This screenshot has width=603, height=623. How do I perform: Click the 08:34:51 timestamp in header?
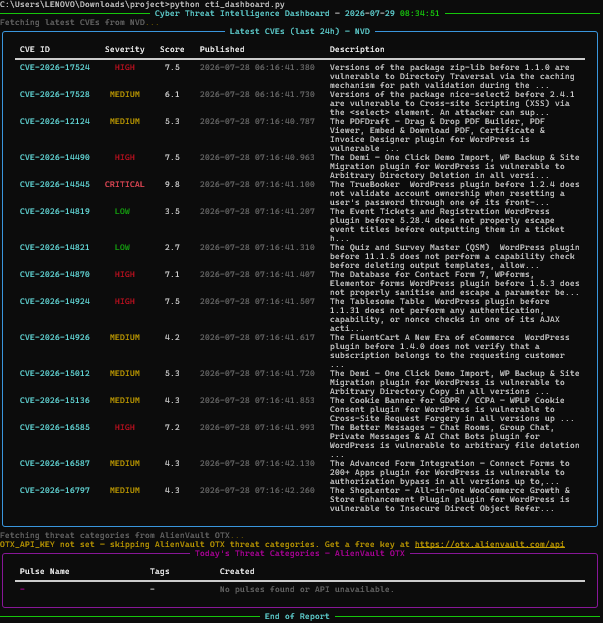coord(419,14)
